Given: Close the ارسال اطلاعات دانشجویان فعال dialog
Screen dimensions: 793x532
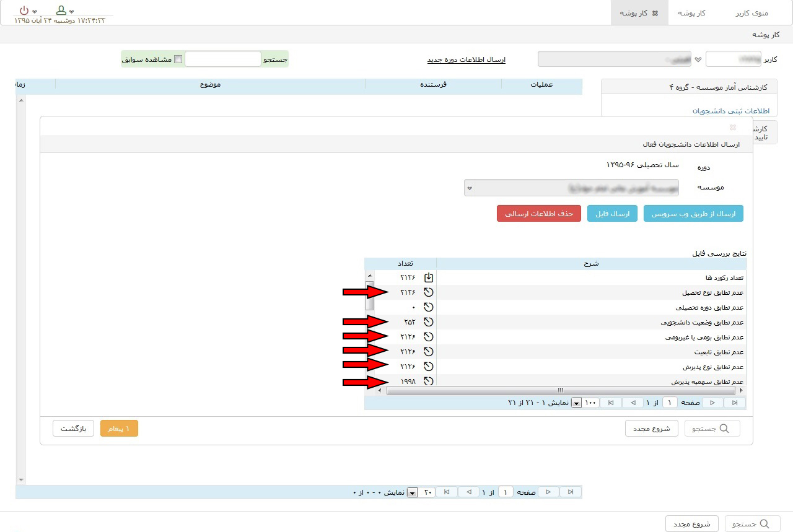Looking at the screenshot, I should tap(733, 128).
